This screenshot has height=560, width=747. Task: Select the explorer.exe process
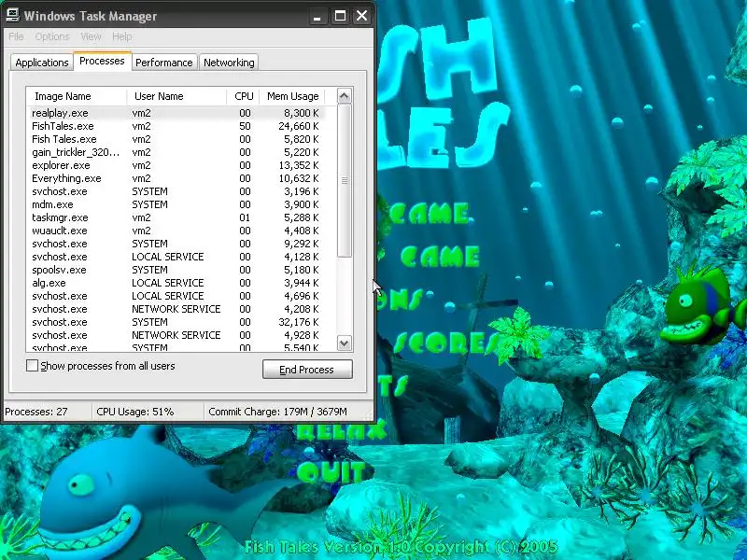point(176,165)
